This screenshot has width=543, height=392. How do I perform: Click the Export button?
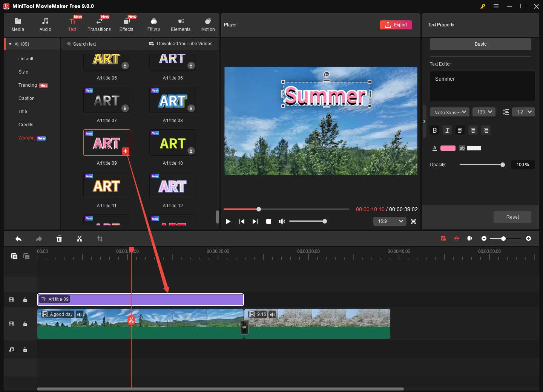(396, 25)
